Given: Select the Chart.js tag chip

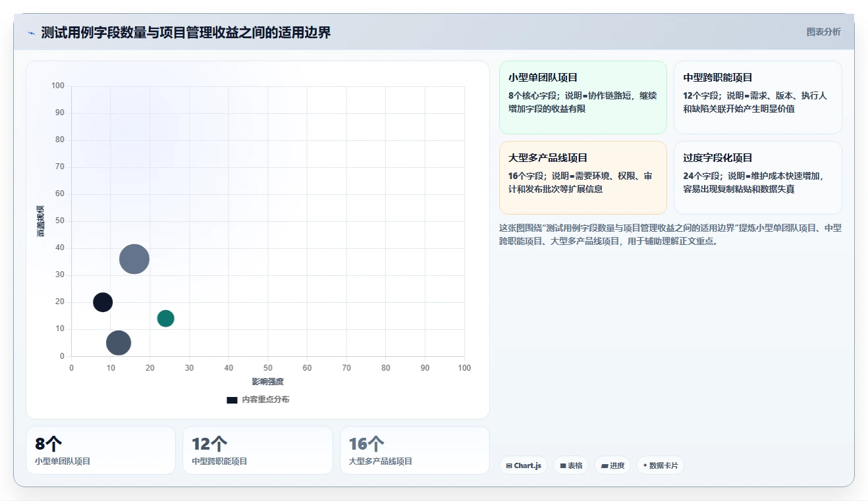Looking at the screenshot, I should pyautogui.click(x=524, y=465).
